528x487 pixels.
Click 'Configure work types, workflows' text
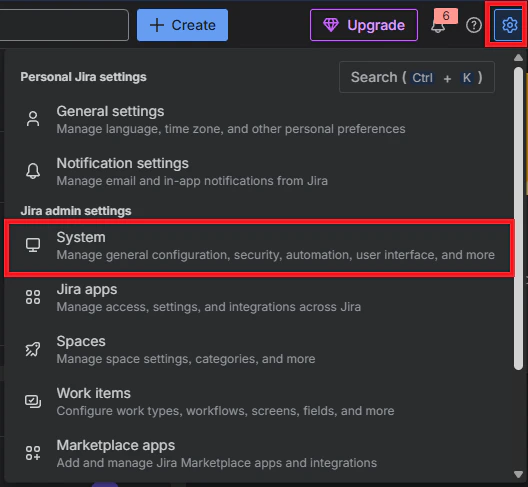click(x=225, y=411)
